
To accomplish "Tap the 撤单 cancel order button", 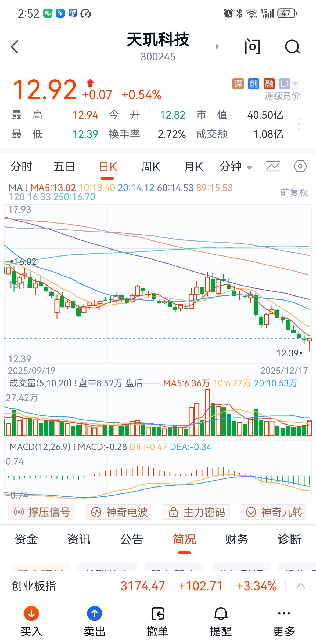I will coord(158,621).
